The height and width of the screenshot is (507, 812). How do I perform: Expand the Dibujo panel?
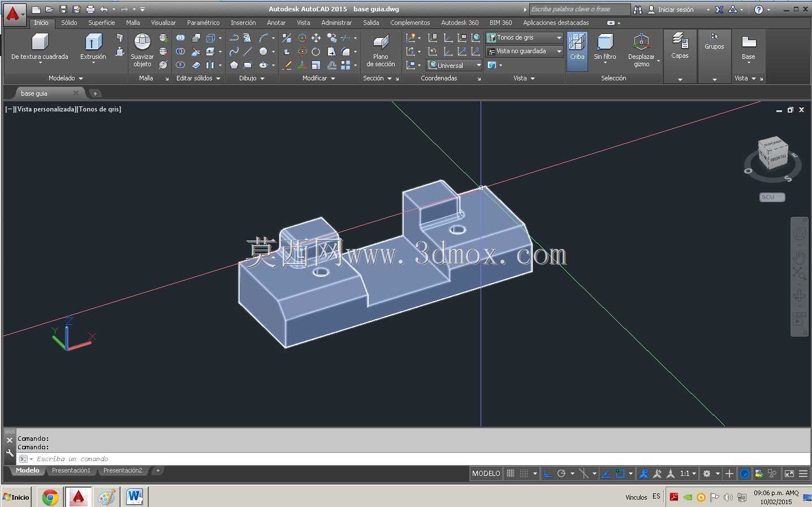(x=252, y=78)
